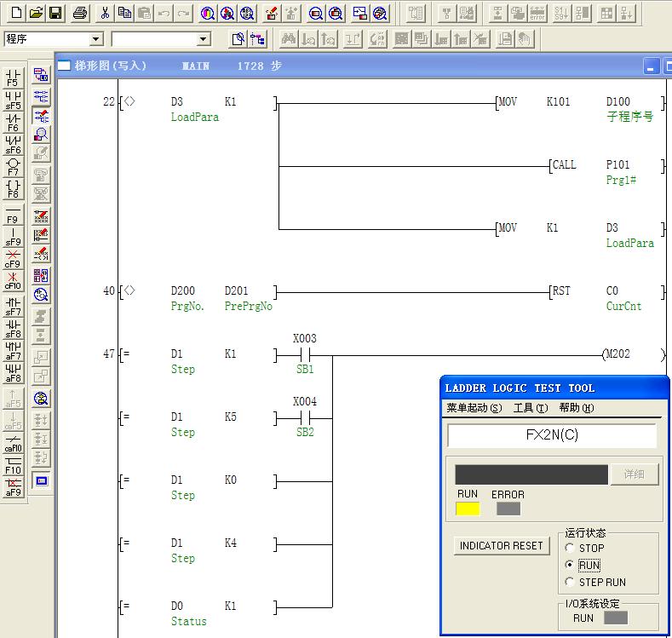Click the I/O system RUN indicator
Image resolution: width=672 pixels, height=638 pixels.
click(616, 618)
